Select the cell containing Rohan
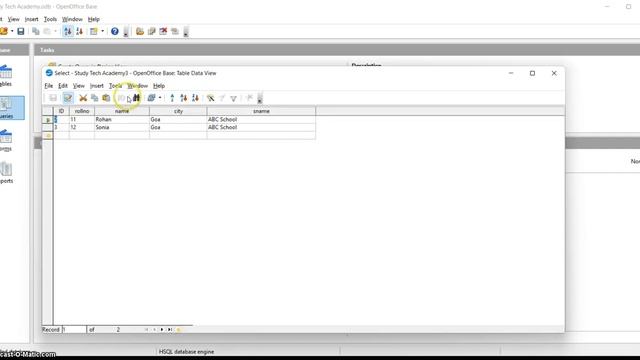Image resolution: width=640 pixels, height=360 pixels. (x=122, y=120)
